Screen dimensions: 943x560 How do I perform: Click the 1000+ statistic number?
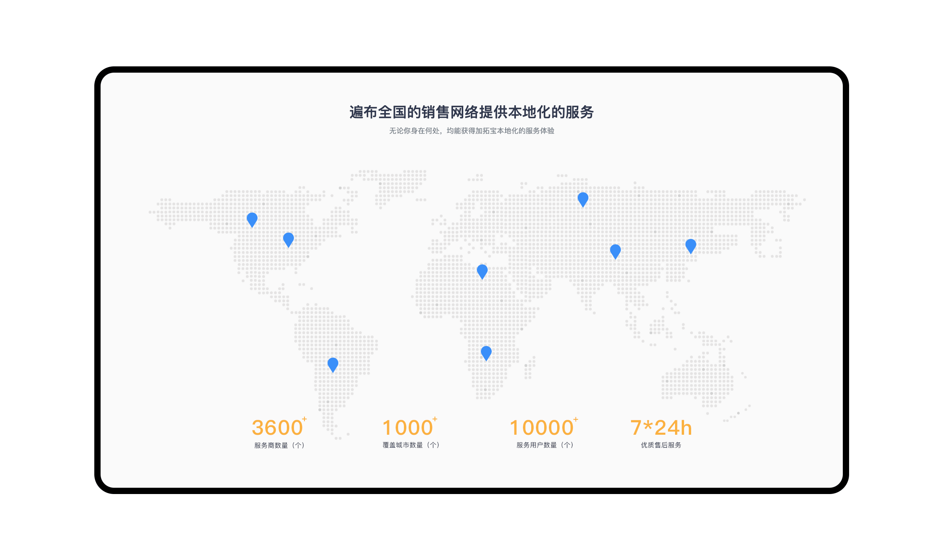(x=410, y=427)
